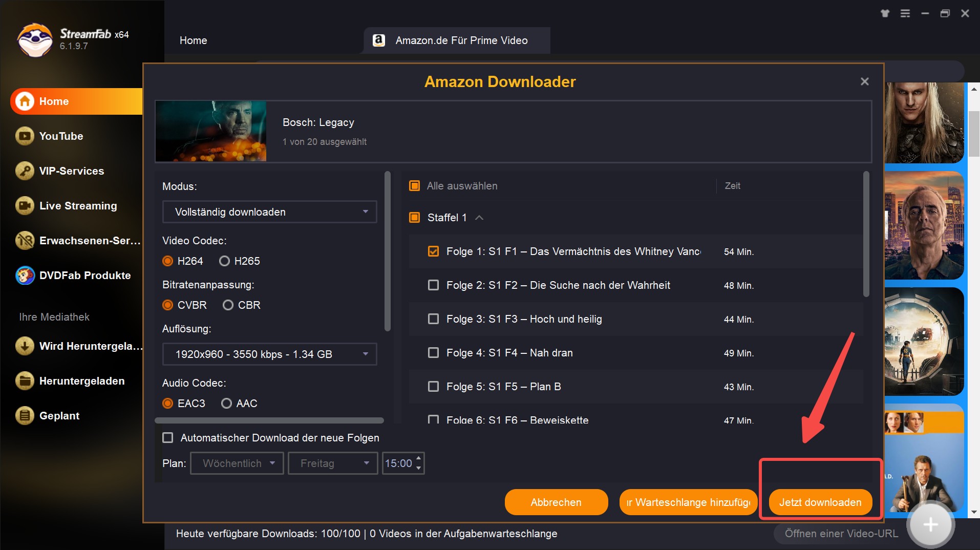Open the hamburger menu in title bar
The image size is (980, 550).
(905, 14)
